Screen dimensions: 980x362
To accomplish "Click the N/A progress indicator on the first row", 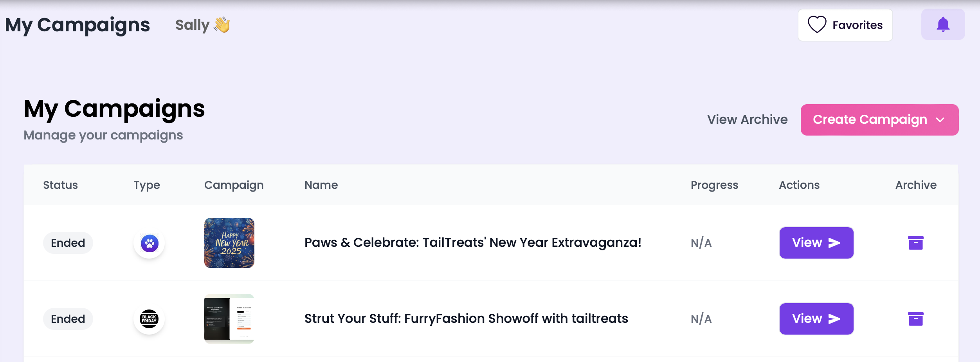I will click(x=701, y=243).
